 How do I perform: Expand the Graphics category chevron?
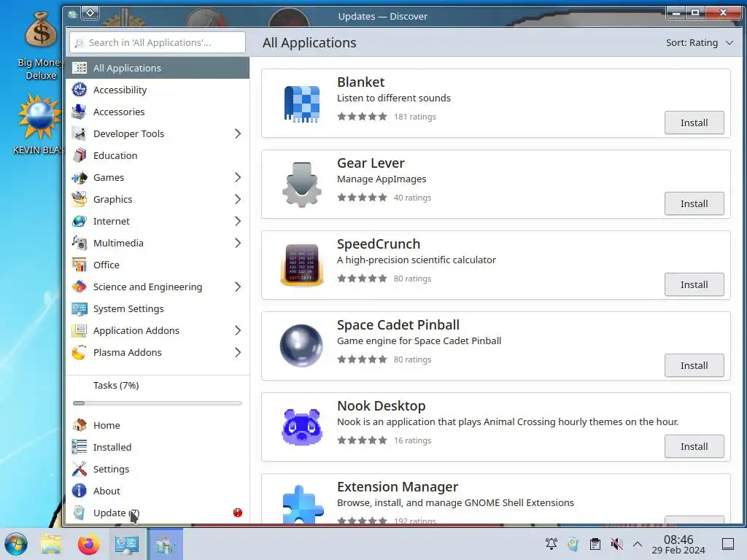(238, 199)
